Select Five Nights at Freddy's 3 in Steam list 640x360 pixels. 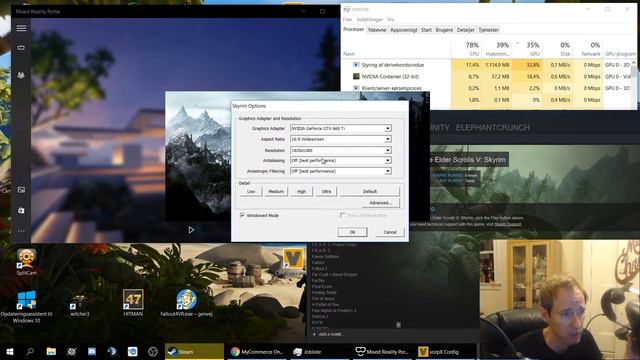pyautogui.click(x=334, y=310)
